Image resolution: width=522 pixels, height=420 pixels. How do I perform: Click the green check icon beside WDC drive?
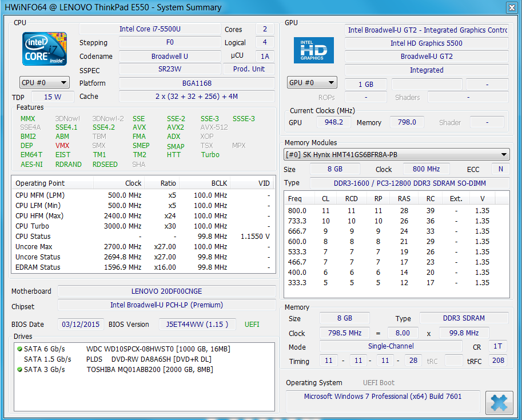[19, 349]
